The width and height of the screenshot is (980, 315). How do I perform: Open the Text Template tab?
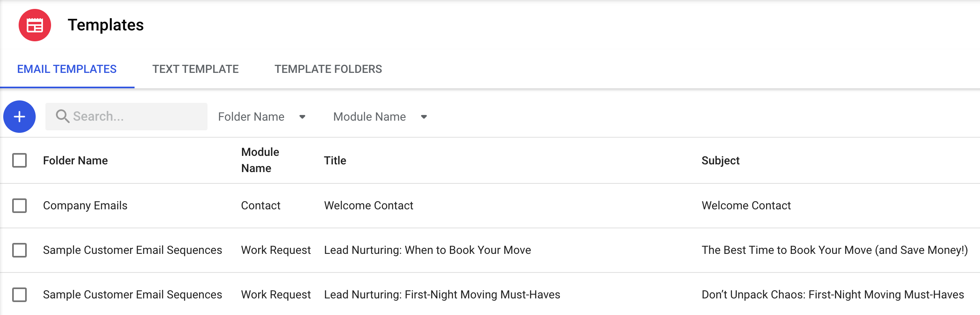tap(195, 69)
